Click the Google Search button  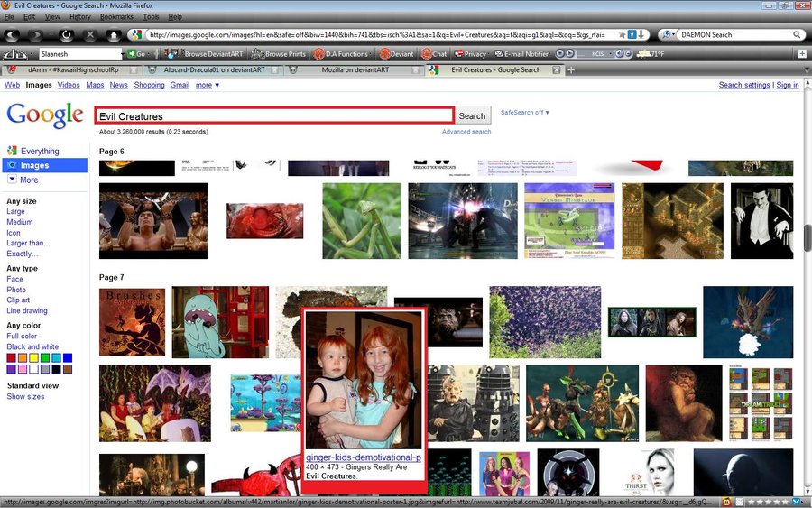[x=472, y=116]
